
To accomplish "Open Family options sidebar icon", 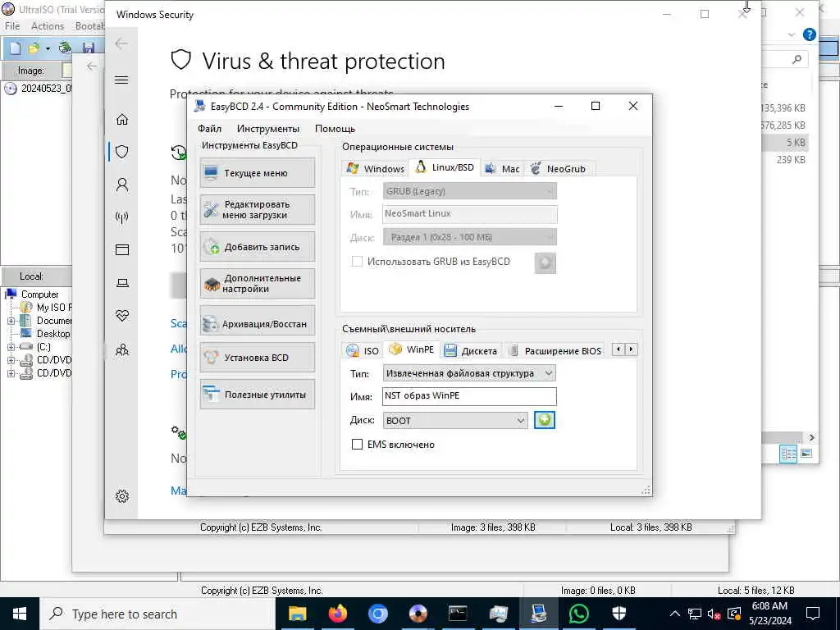I will pos(122,349).
